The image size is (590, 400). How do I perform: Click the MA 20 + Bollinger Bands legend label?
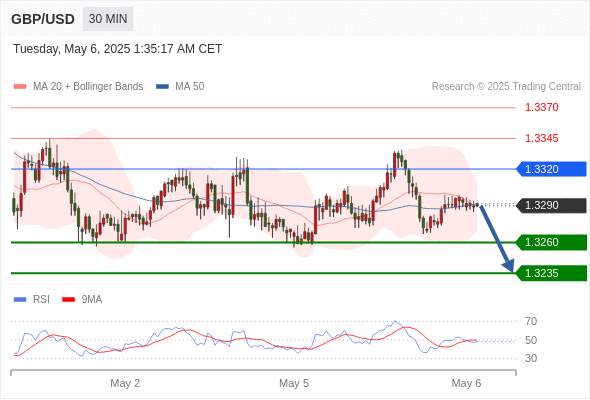coord(88,87)
